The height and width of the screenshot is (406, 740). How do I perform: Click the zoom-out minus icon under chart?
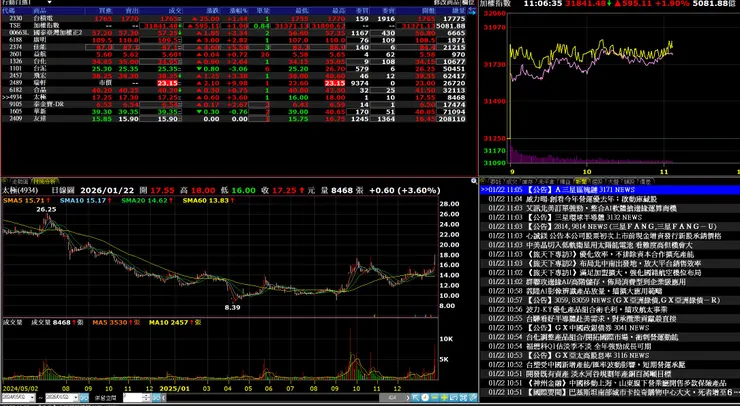[x=435, y=398]
